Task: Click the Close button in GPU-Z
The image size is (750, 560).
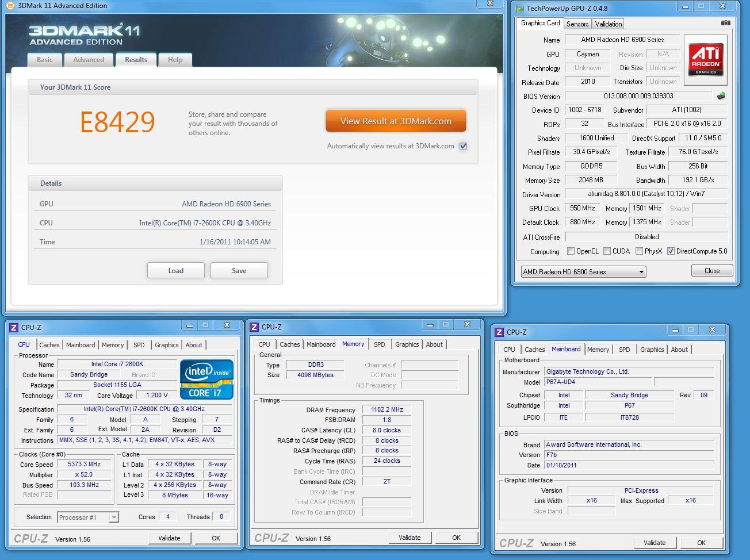Action: tap(712, 271)
